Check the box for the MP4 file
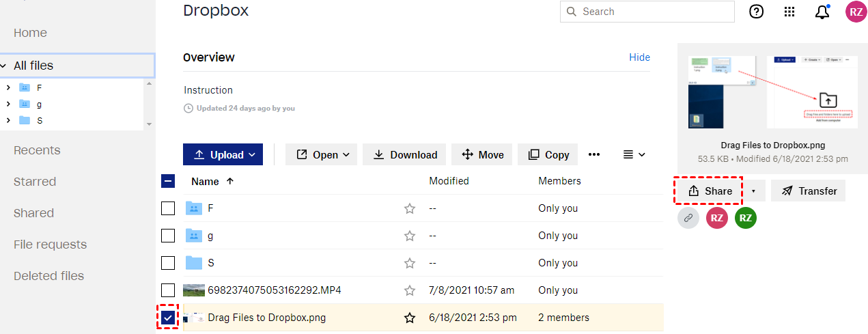The image size is (868, 334). (168, 290)
